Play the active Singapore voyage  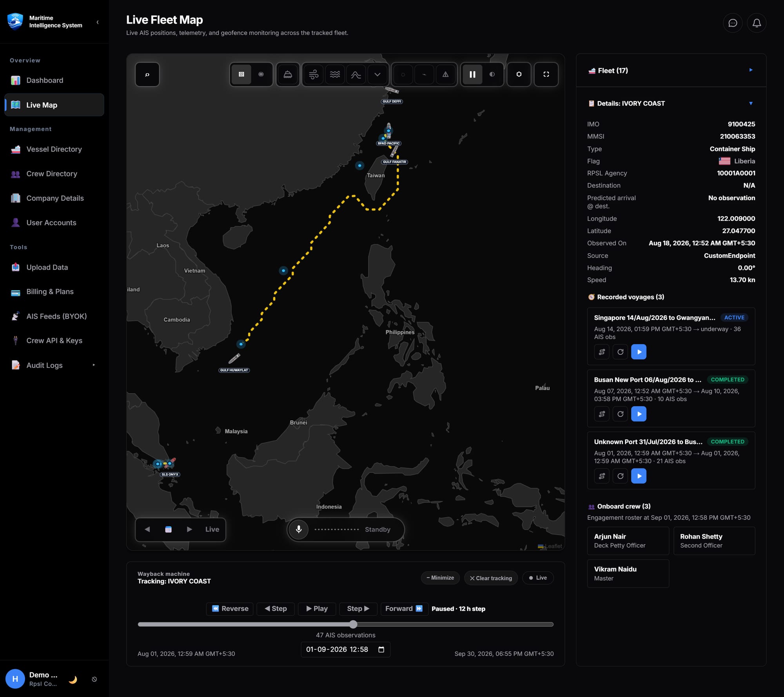[639, 352]
